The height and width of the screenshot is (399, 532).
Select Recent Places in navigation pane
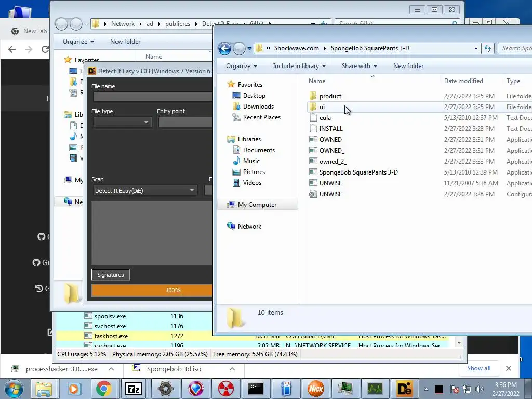262,117
